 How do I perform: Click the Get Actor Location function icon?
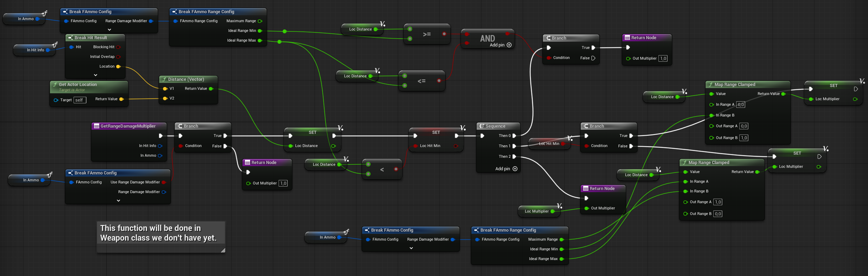(x=55, y=85)
